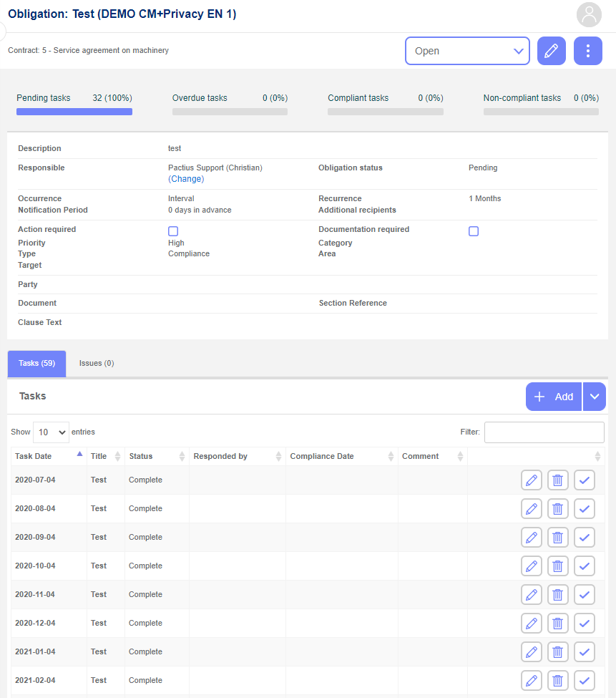Click the contract name 'Service agreement on machinery'
This screenshot has width=616, height=698.
(111, 50)
